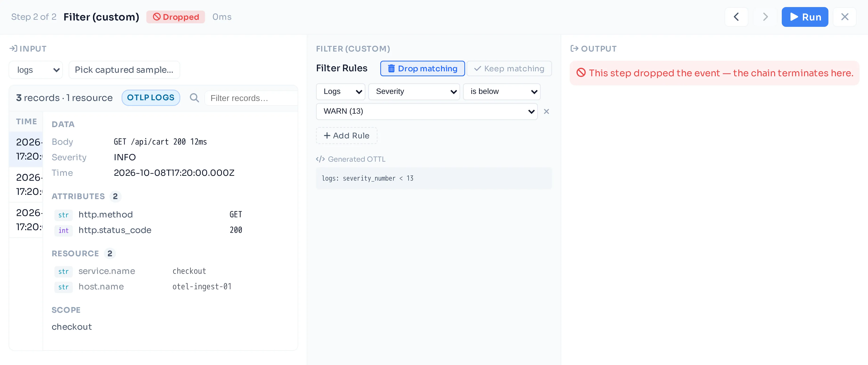Open the 'is below' operator dropdown
Image resolution: width=868 pixels, height=365 pixels.
click(501, 92)
